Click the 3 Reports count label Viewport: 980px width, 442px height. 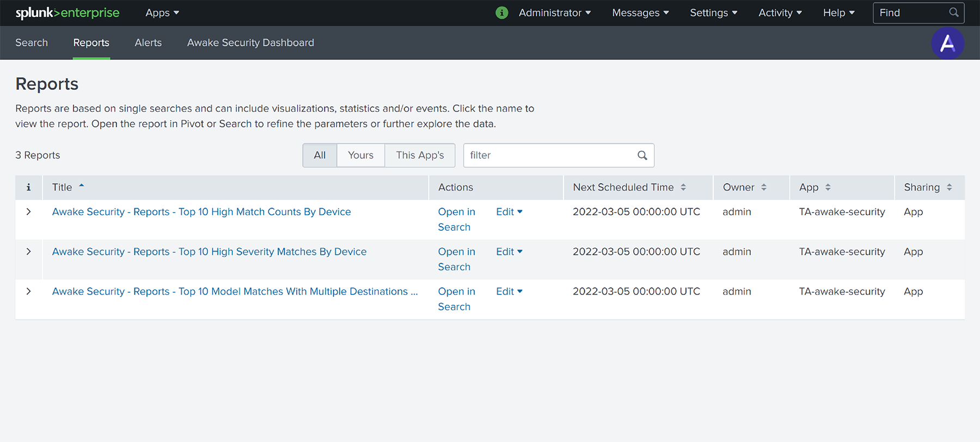click(38, 155)
